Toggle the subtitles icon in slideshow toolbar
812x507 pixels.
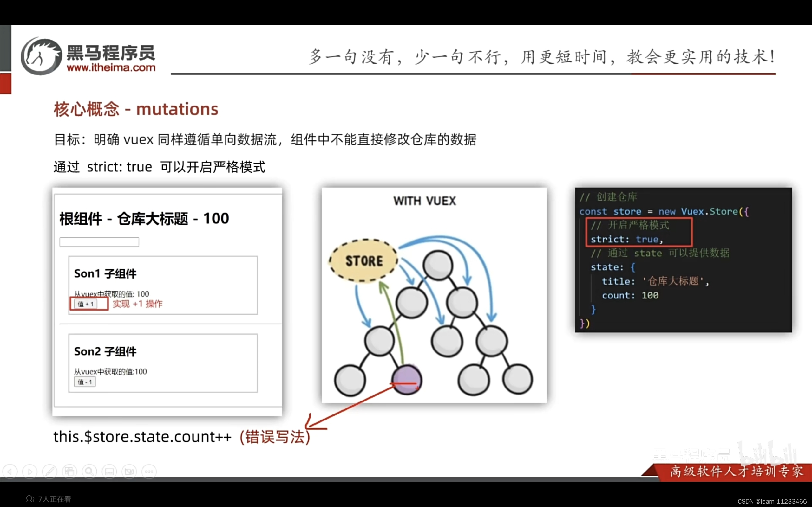point(109,472)
